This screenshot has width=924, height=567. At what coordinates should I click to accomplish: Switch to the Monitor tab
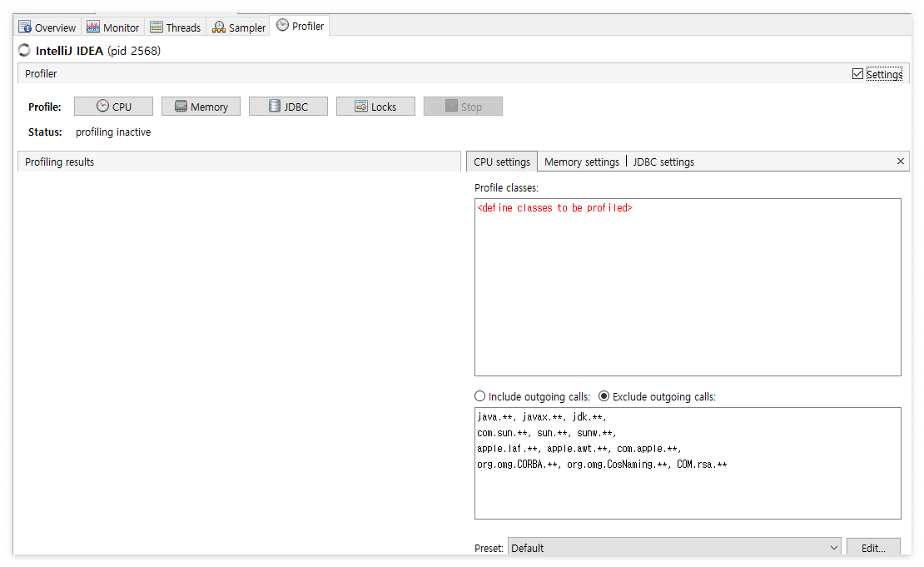coord(112,27)
